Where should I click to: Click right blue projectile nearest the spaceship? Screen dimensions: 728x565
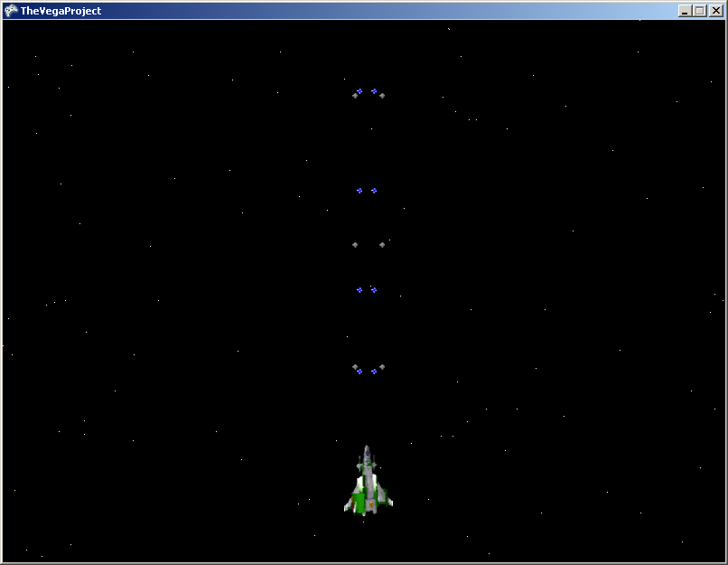coord(374,372)
